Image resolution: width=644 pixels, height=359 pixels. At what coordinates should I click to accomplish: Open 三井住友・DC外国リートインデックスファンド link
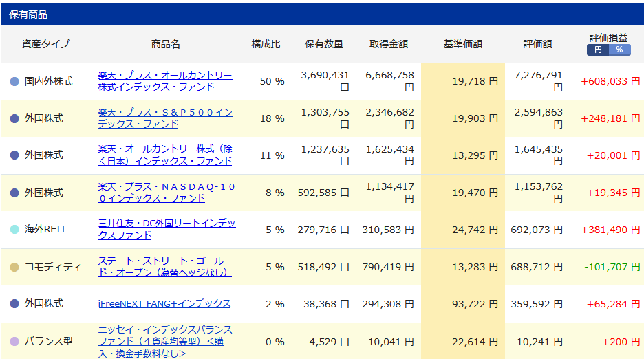click(x=167, y=229)
